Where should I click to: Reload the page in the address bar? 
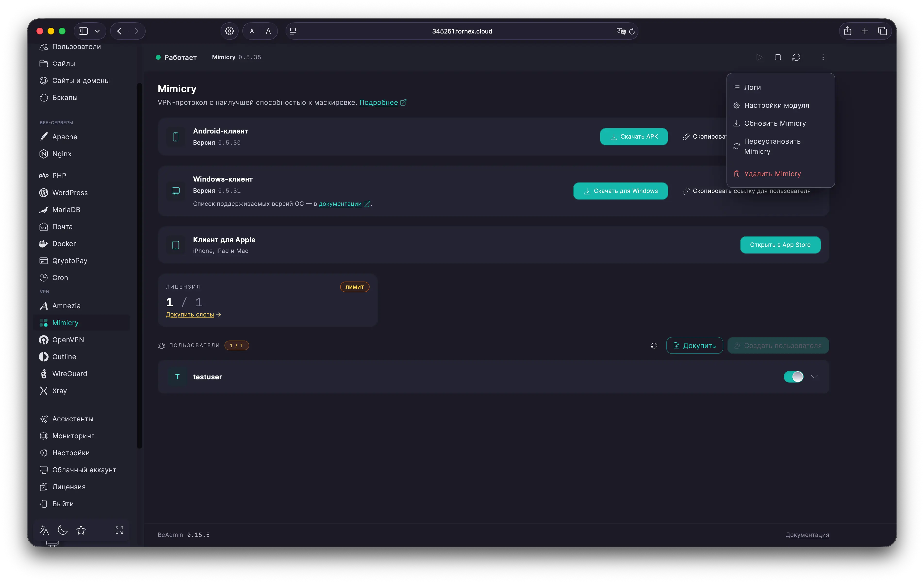tap(632, 31)
